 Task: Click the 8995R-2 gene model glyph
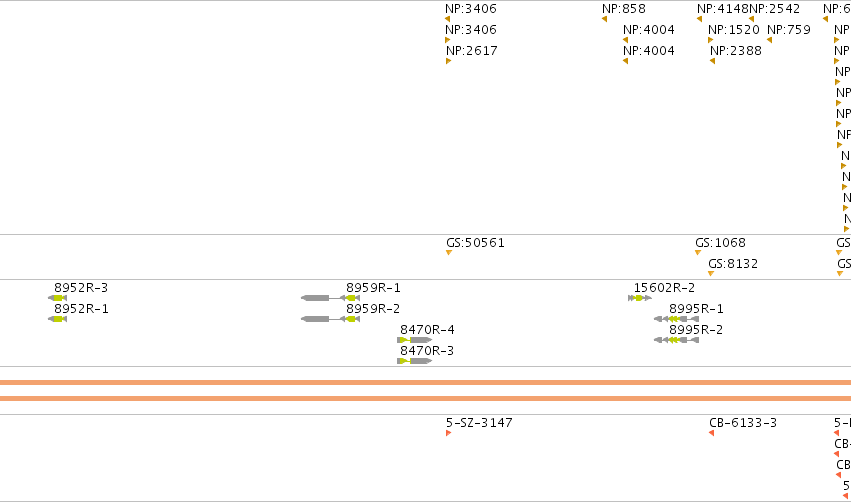[676, 340]
